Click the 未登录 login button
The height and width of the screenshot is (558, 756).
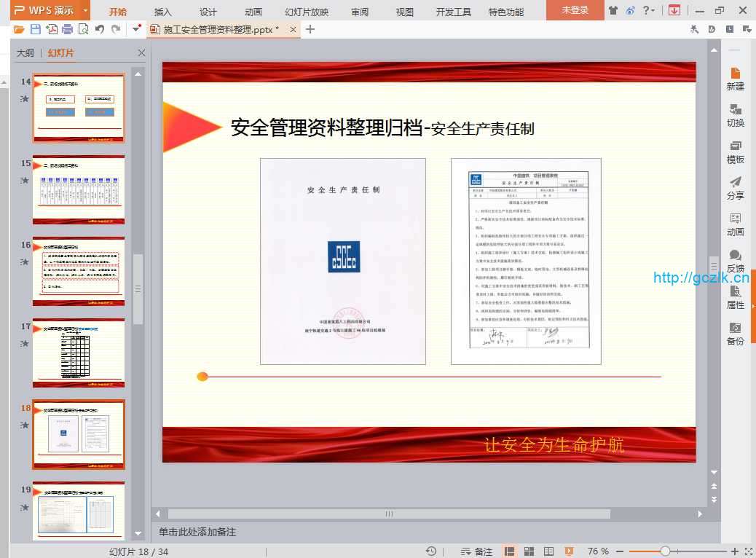(575, 10)
